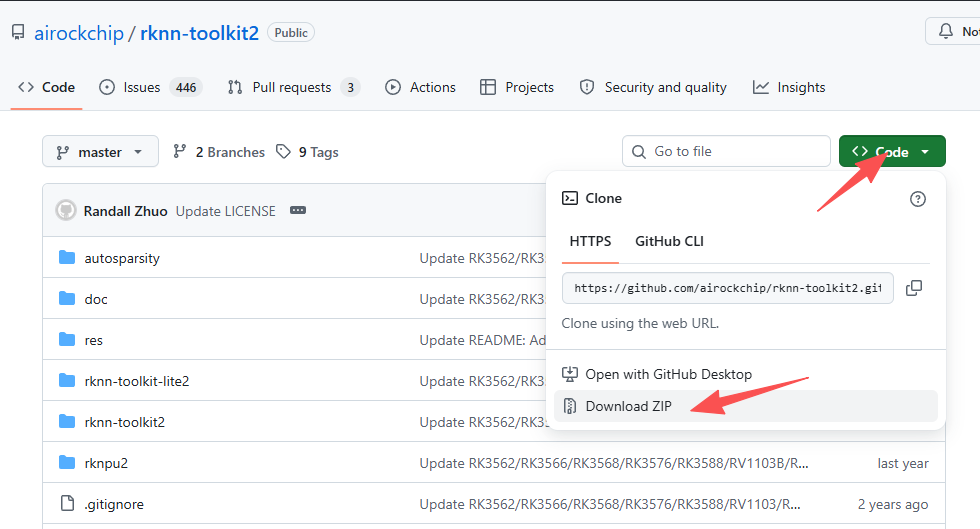The image size is (980, 529).
Task: Click the '2 years ago' timestamp for .gitignore
Action: coord(893,505)
